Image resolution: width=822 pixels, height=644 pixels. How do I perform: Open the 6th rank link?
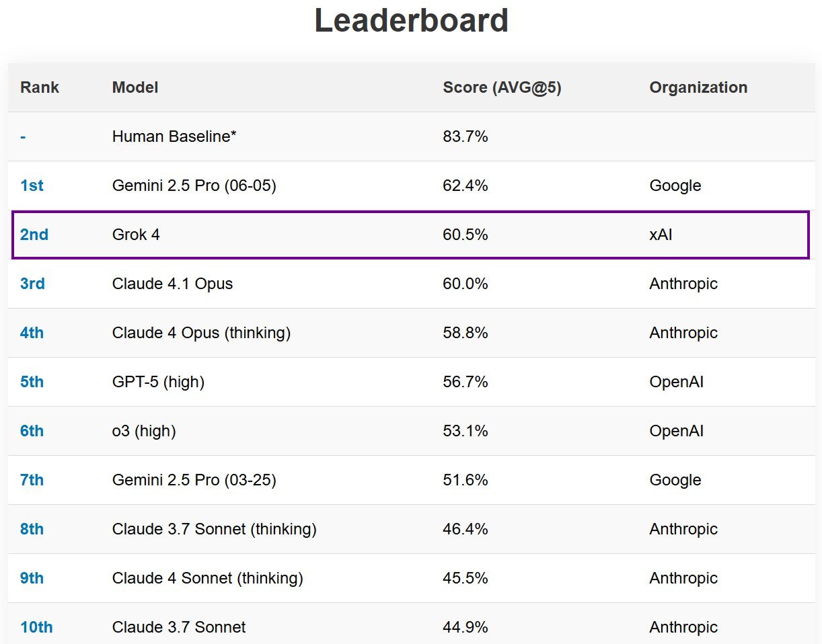point(32,431)
